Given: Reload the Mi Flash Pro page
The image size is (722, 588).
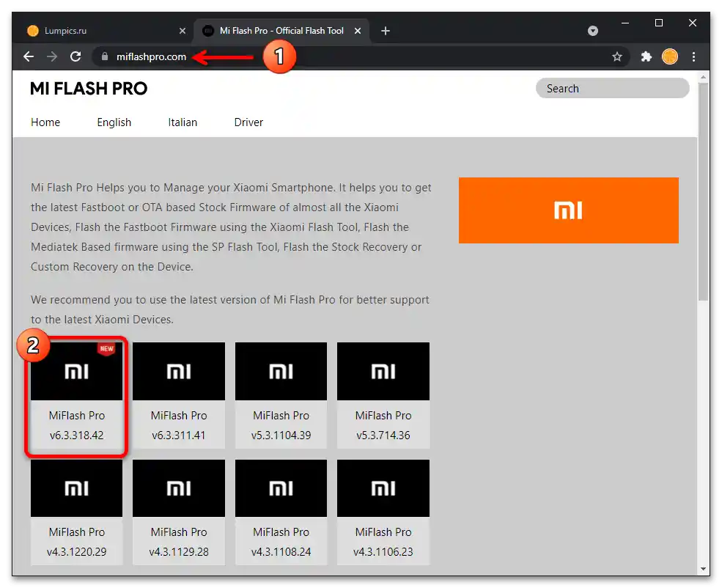Looking at the screenshot, I should (75, 56).
